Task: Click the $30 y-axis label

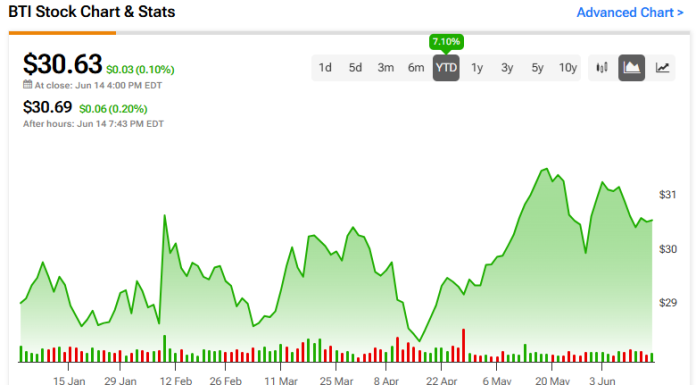Action: click(668, 249)
